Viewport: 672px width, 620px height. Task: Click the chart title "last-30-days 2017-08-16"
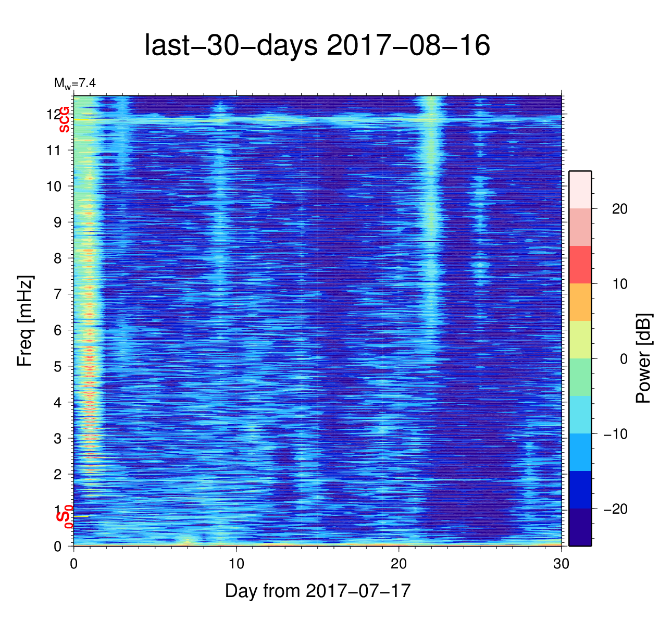click(317, 46)
